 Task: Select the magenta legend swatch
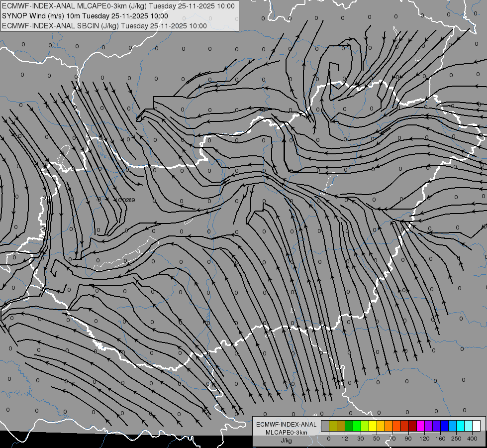pyautogui.click(x=420, y=426)
